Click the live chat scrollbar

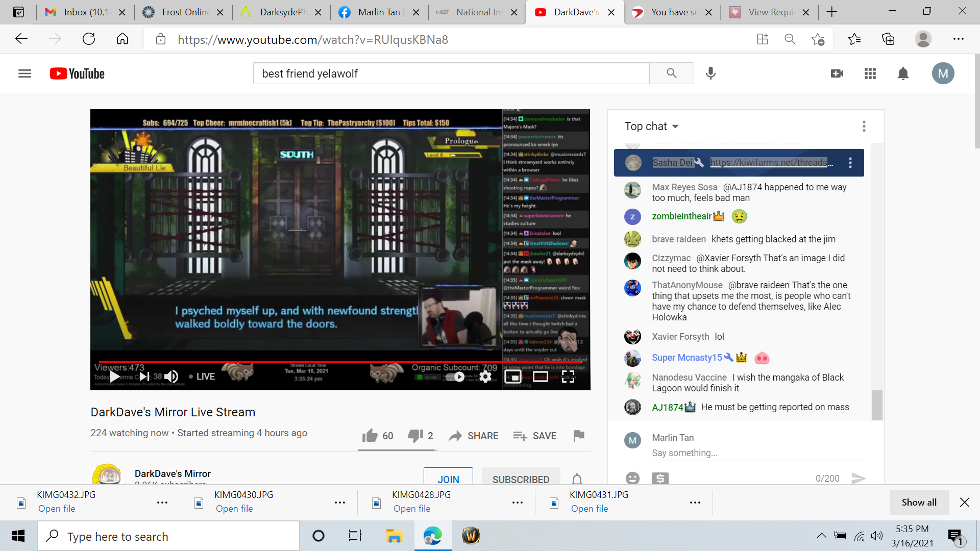tap(877, 405)
